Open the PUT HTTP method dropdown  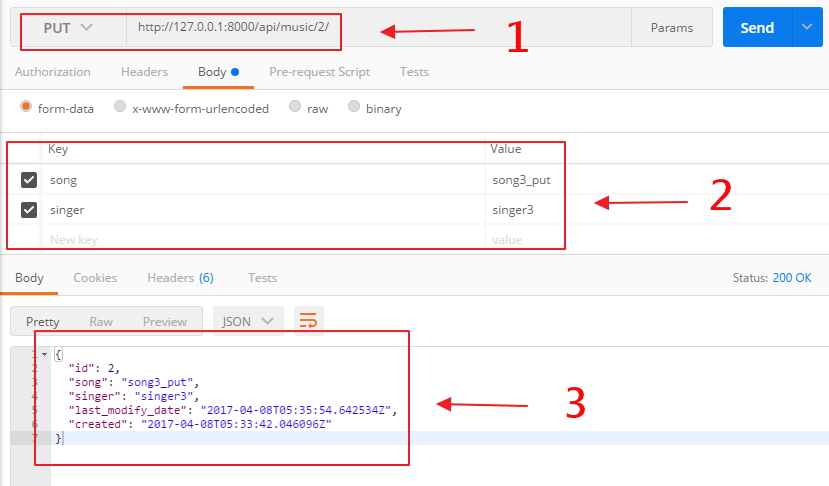click(x=68, y=27)
